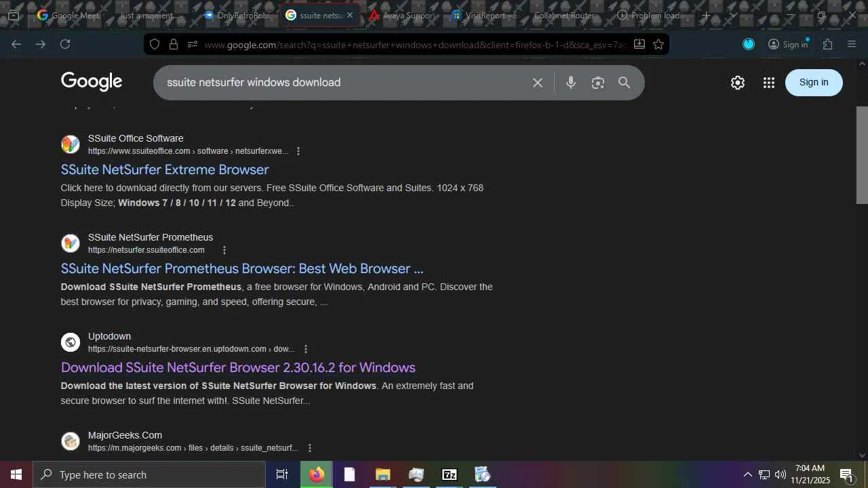This screenshot has height=488, width=868.
Task: Open options menu for the MajorGeeks result
Action: (309, 448)
